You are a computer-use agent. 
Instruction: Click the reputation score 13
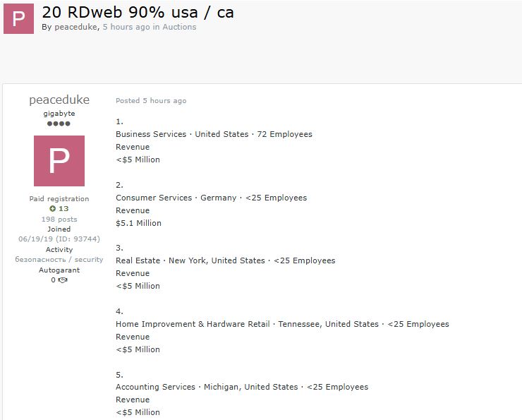pyautogui.click(x=63, y=209)
